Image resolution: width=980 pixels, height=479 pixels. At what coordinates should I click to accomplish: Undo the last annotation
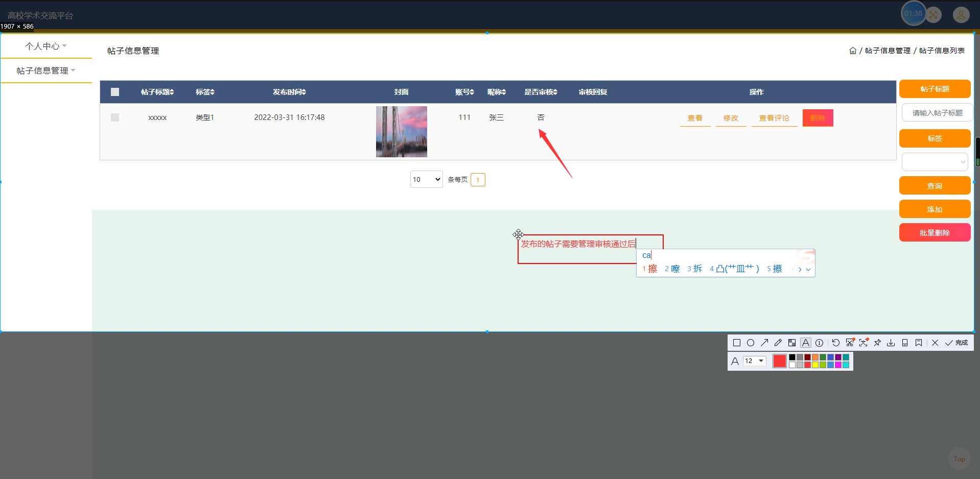(835, 343)
